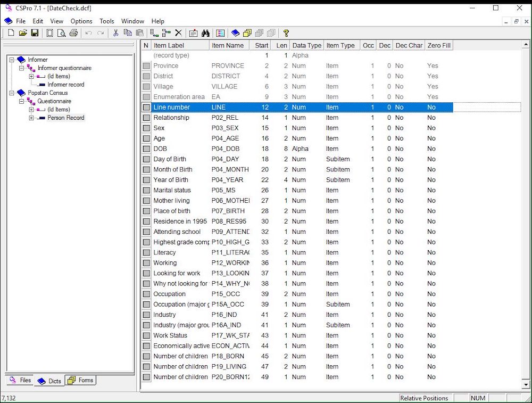Click the grid's scroll down arrow
The height and width of the screenshot is (403, 532).
coord(526,385)
